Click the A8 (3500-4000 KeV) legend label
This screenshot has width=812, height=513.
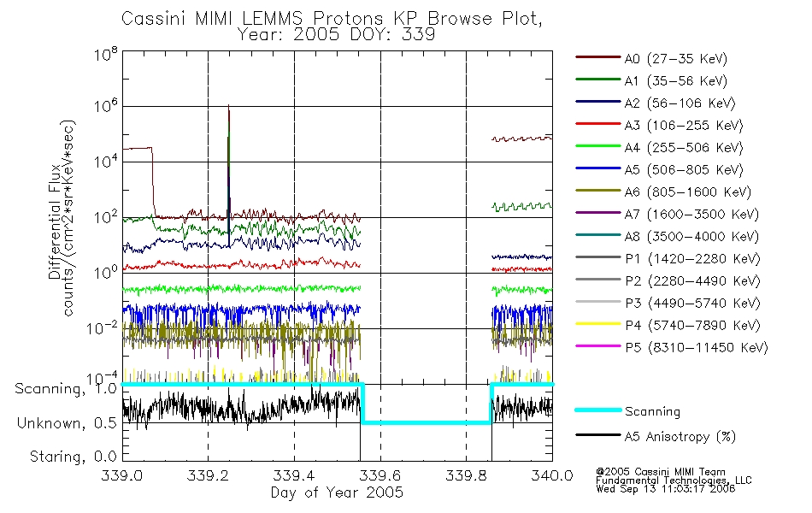tap(691, 237)
